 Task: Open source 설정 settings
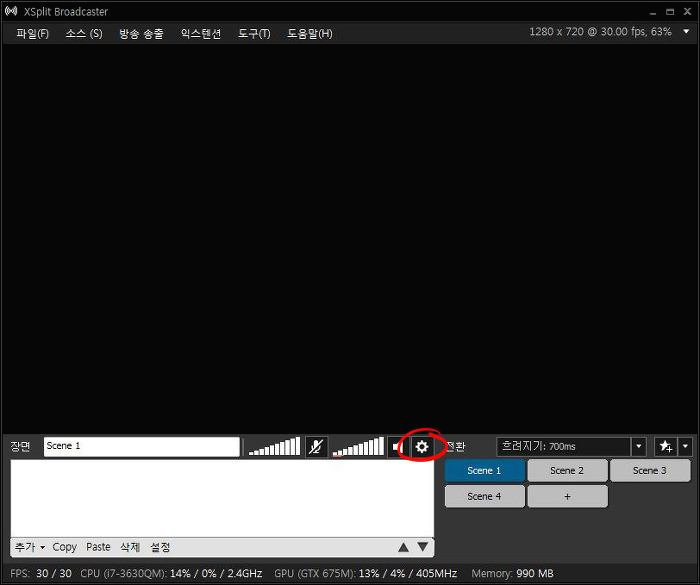click(160, 547)
